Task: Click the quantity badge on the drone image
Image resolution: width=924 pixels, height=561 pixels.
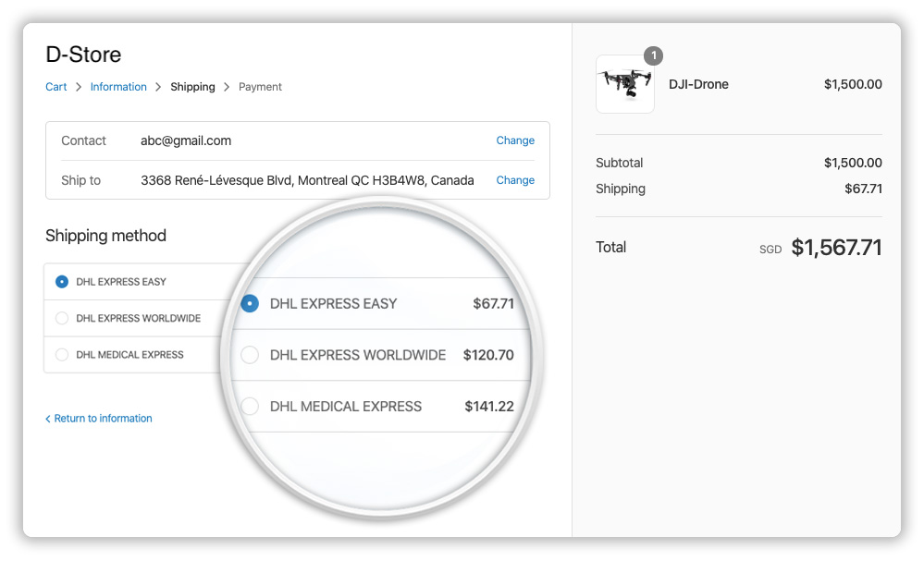Action: [x=653, y=56]
